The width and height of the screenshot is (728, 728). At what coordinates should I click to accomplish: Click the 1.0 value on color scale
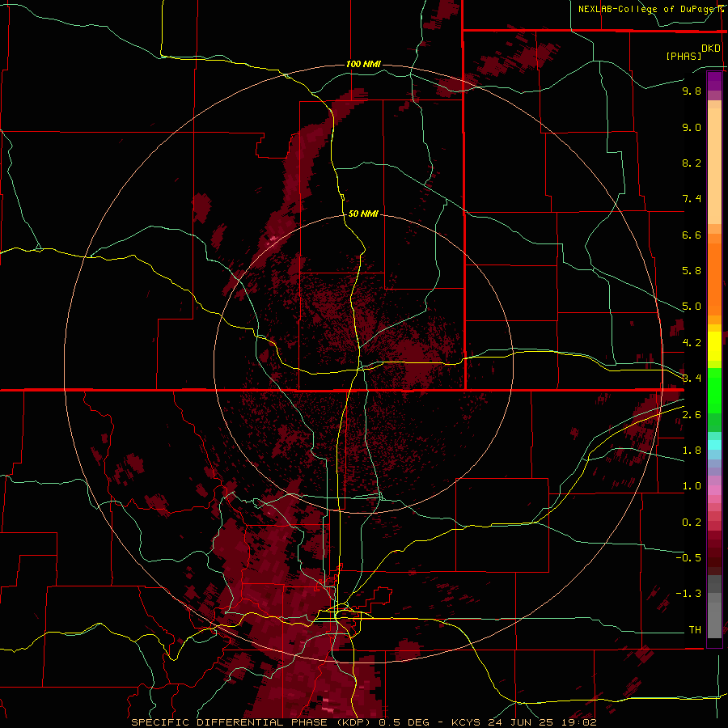coord(692,486)
